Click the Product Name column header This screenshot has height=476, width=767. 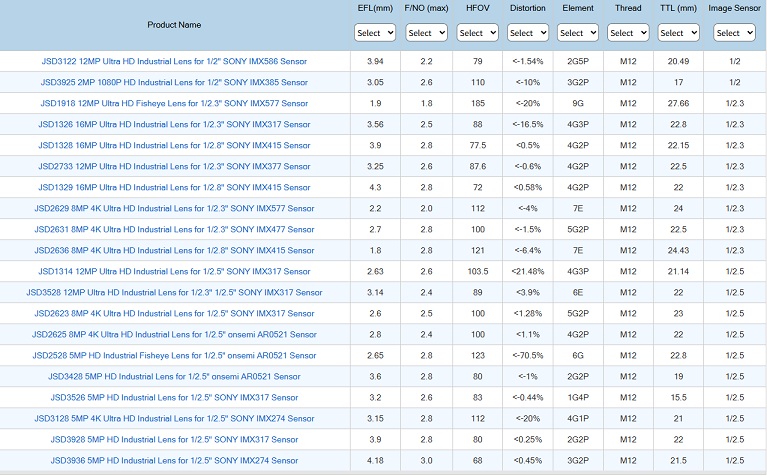pos(174,25)
